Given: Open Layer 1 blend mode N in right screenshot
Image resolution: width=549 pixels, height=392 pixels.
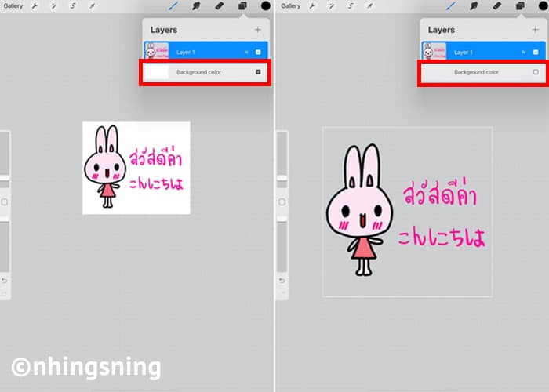Looking at the screenshot, I should click(524, 53).
